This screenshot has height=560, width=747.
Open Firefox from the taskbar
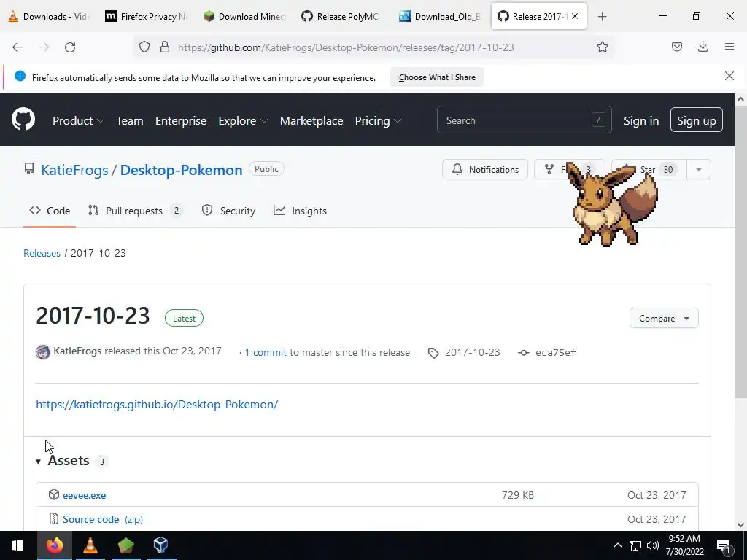pyautogui.click(x=55, y=545)
